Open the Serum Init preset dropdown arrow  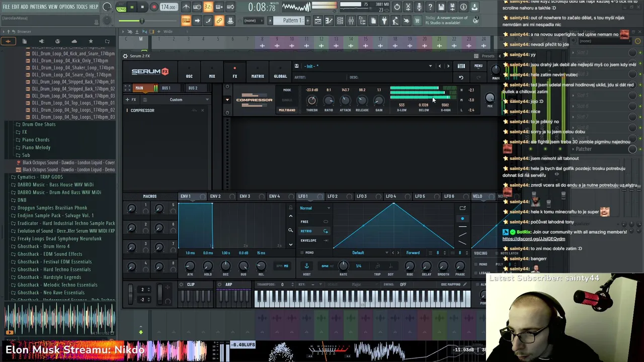(x=430, y=66)
